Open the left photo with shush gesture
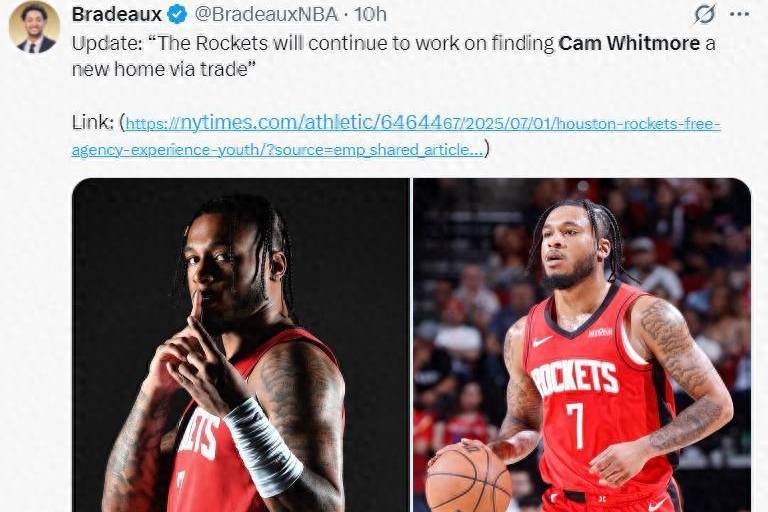Screen dimensions: 768x512 pyautogui.click(x=240, y=345)
